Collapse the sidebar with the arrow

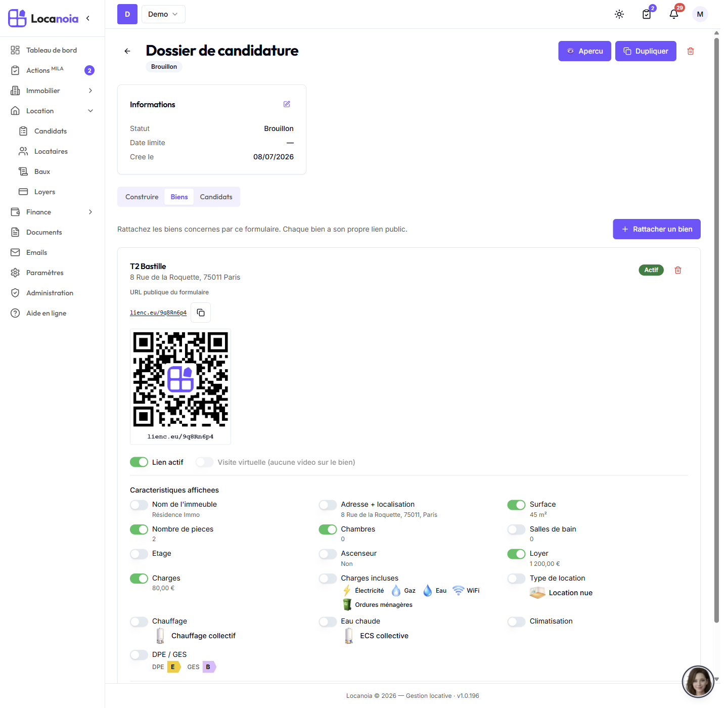(x=88, y=18)
